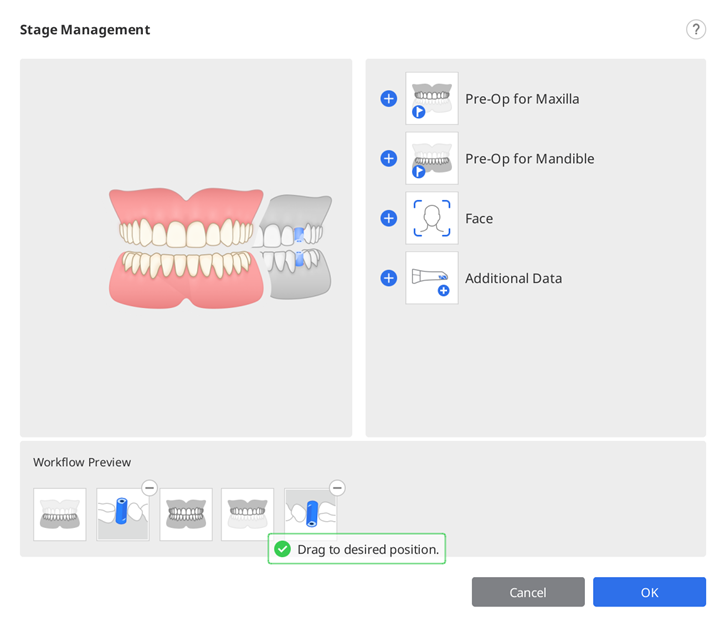Remove the last workflow stage via minus
725x627 pixels.
tap(337, 488)
